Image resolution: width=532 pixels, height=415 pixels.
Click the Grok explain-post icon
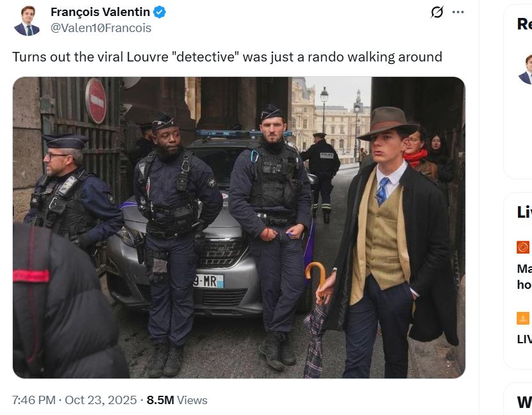pos(437,12)
